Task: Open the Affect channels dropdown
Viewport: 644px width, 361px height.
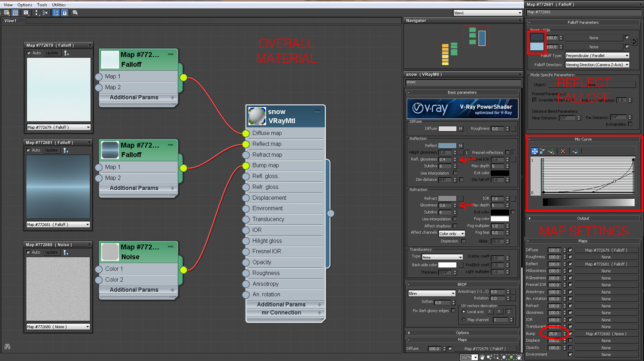Action: [451, 234]
